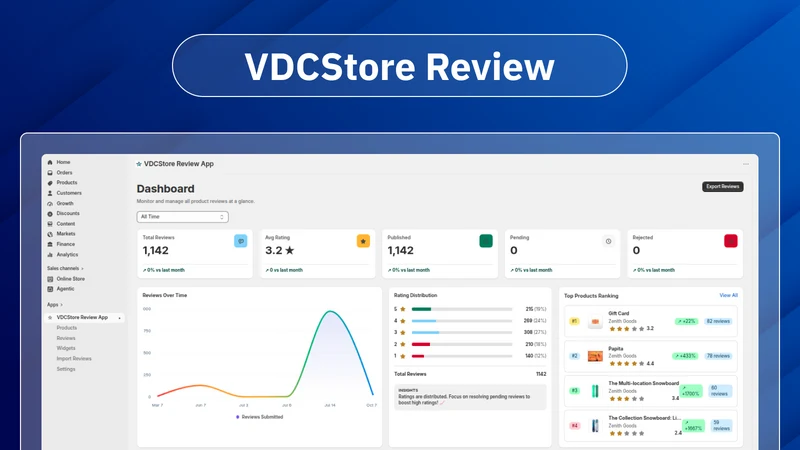Click the Insights note in Rating Distribution

470,397
